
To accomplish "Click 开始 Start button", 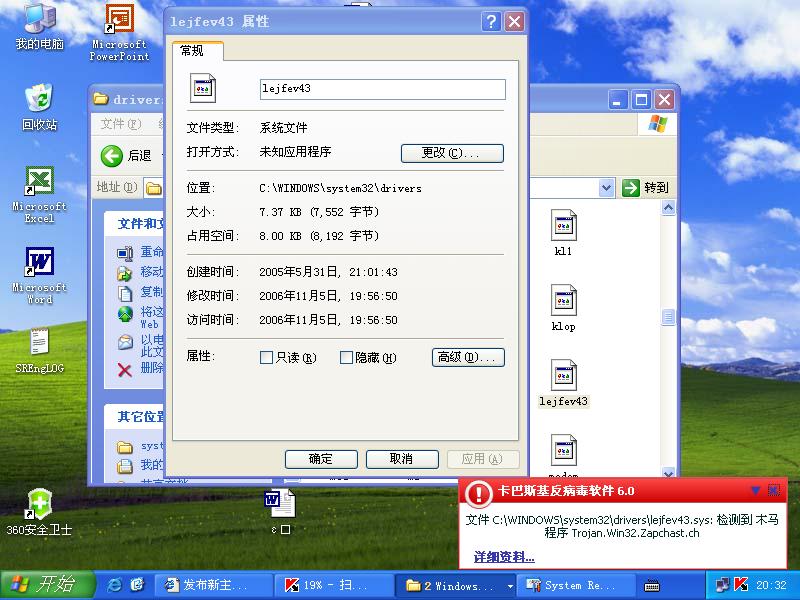I will pyautogui.click(x=47, y=585).
